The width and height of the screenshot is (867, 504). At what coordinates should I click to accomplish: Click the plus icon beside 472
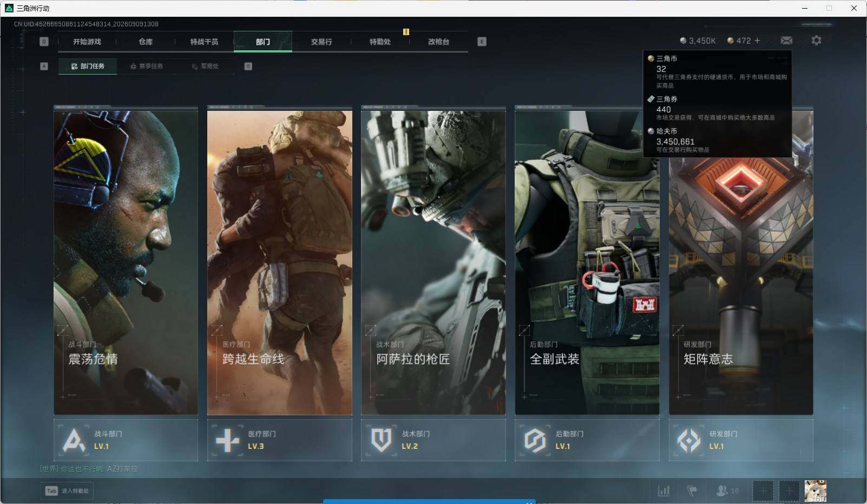(757, 41)
